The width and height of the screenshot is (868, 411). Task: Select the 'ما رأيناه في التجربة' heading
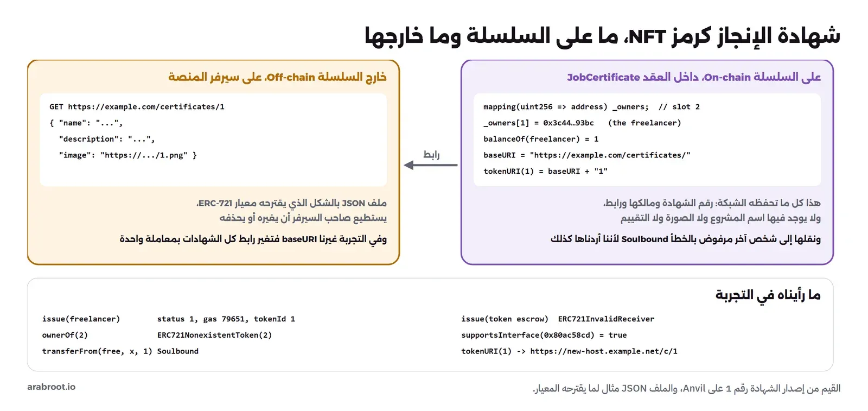pyautogui.click(x=768, y=295)
